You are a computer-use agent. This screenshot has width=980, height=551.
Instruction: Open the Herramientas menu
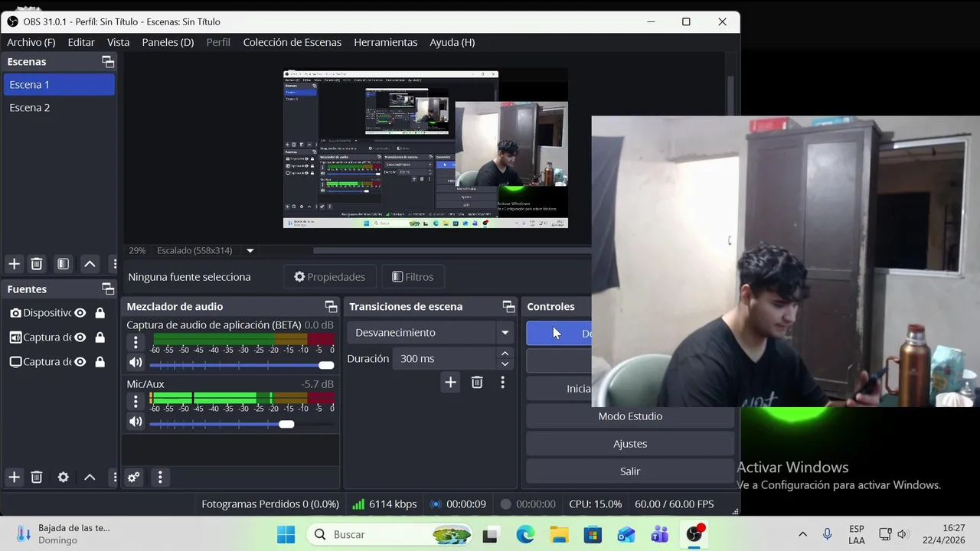(386, 42)
